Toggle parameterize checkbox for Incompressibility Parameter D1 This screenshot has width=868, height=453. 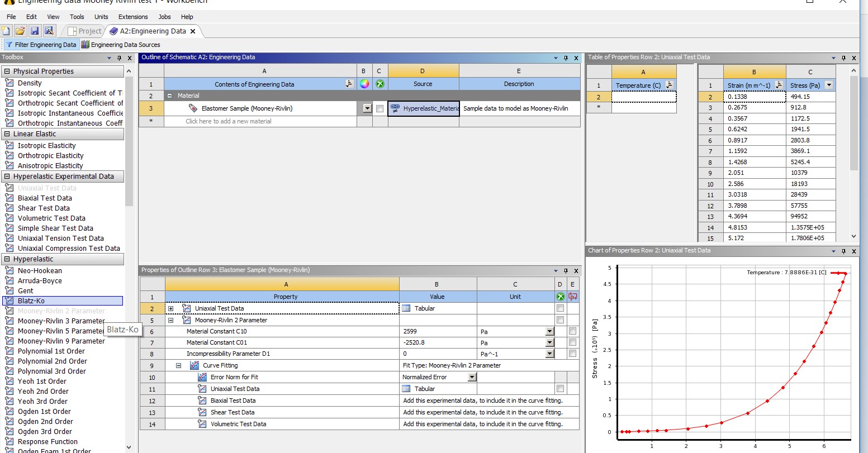tap(572, 354)
